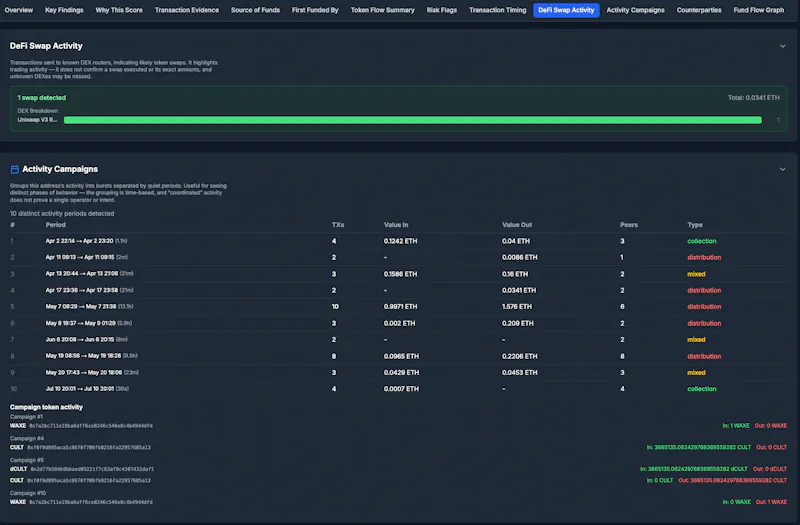Click the 'Out: 1 WAXE' amount for Campaign #10
Screen dimensions: 800x525
click(x=771, y=502)
